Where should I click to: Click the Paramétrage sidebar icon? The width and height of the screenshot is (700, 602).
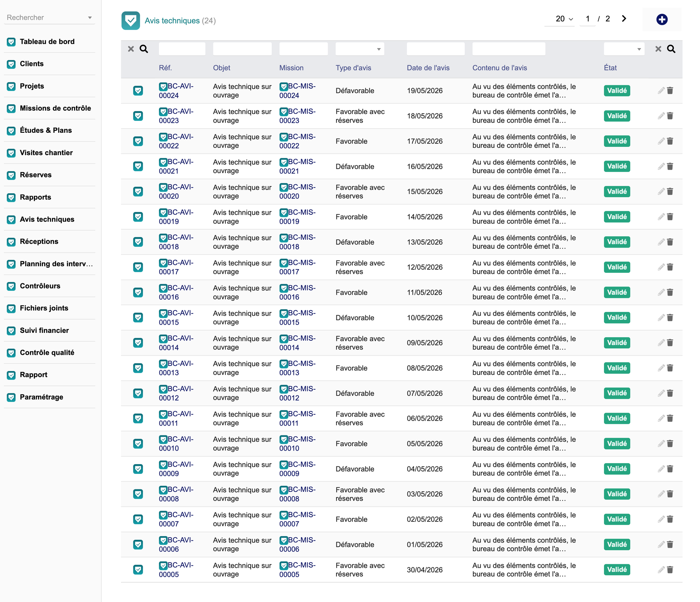12,397
